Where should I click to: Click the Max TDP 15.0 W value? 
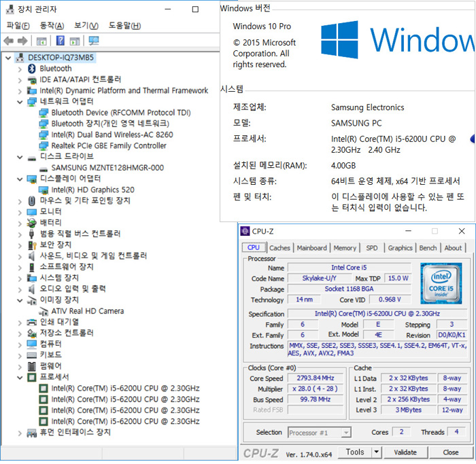click(398, 278)
